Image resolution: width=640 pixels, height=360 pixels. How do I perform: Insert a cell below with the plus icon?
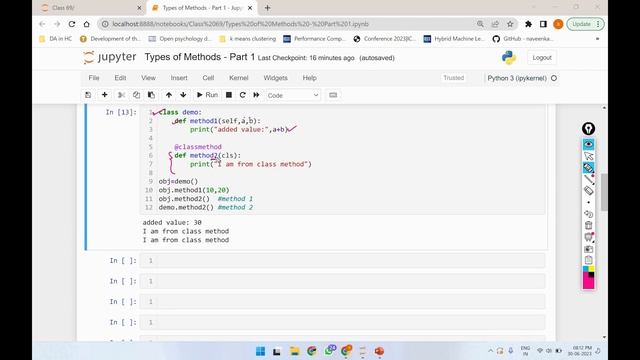pyautogui.click(x=104, y=95)
